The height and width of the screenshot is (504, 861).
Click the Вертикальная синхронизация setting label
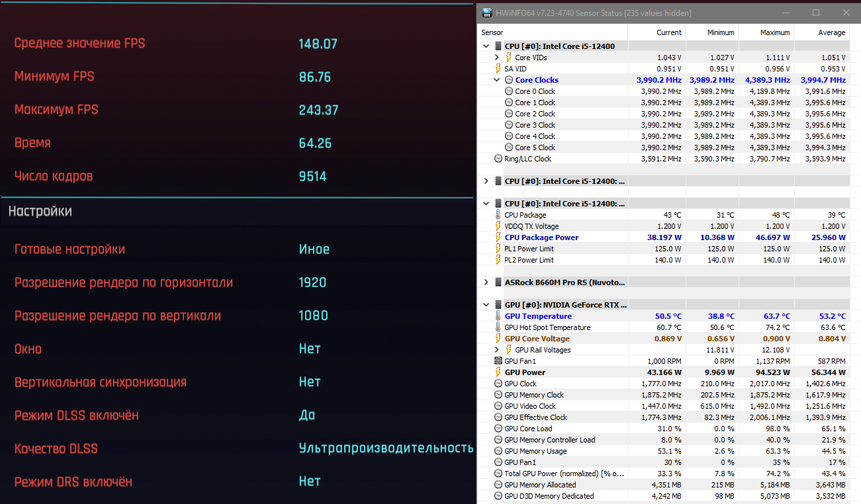[x=101, y=382]
